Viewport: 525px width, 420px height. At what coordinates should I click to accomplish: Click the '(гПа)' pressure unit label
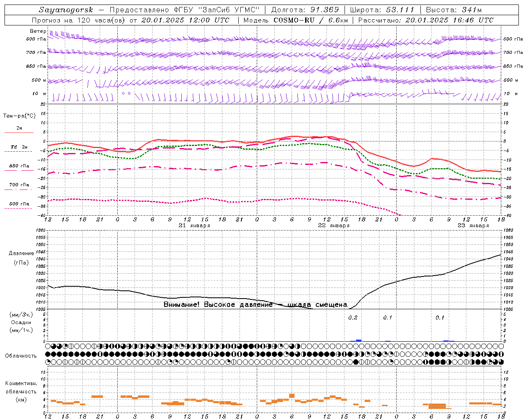coord(21,263)
